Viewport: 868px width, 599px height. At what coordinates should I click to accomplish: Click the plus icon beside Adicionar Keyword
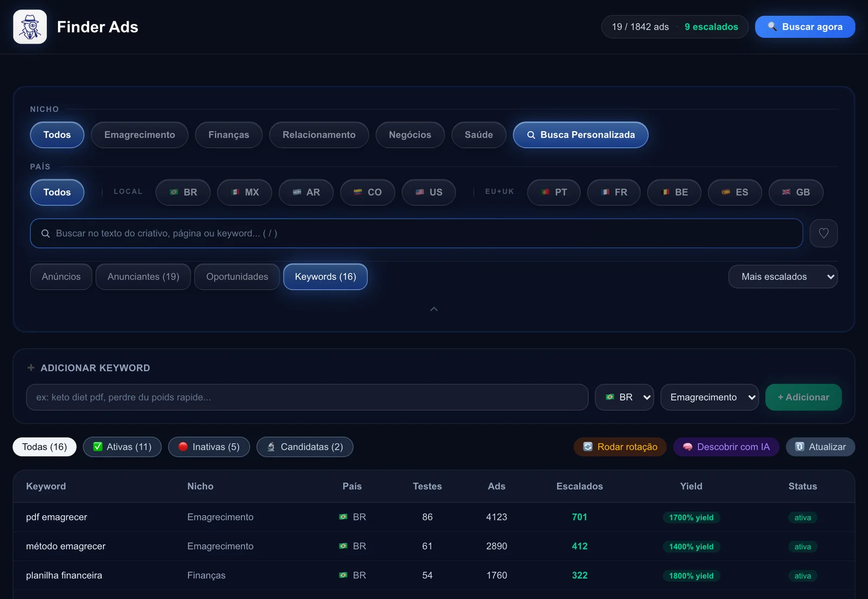coord(31,368)
